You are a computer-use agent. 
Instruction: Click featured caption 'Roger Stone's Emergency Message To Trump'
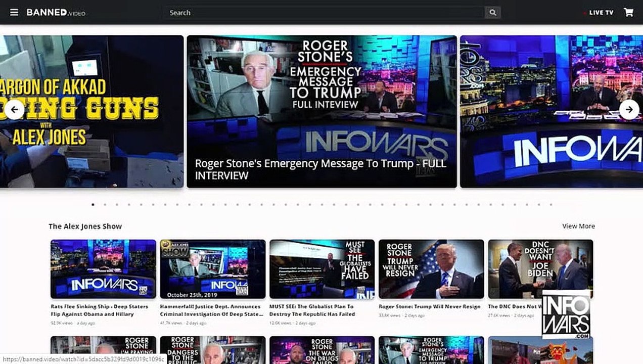(x=320, y=169)
